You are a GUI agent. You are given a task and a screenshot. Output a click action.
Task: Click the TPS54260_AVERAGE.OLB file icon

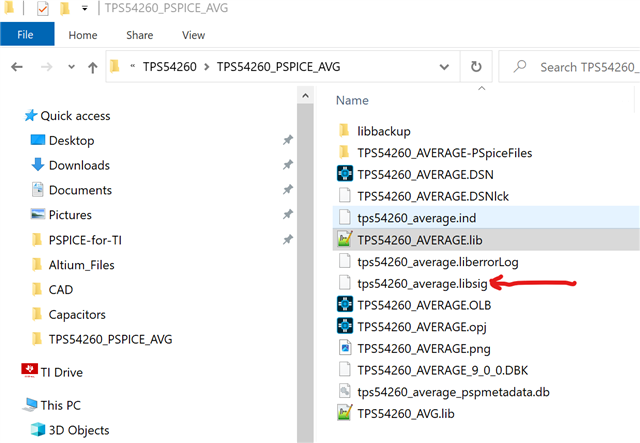[345, 304]
